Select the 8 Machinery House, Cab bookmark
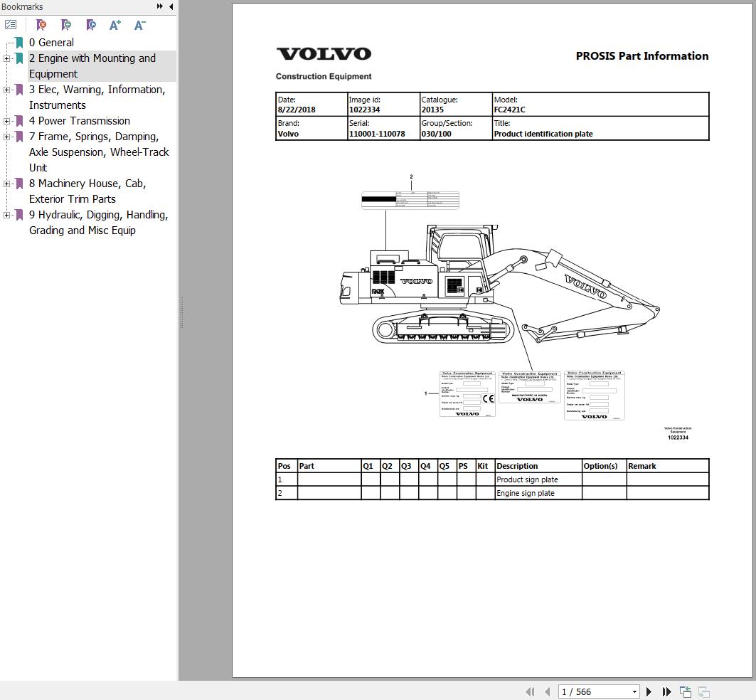The image size is (756, 700). [87, 191]
